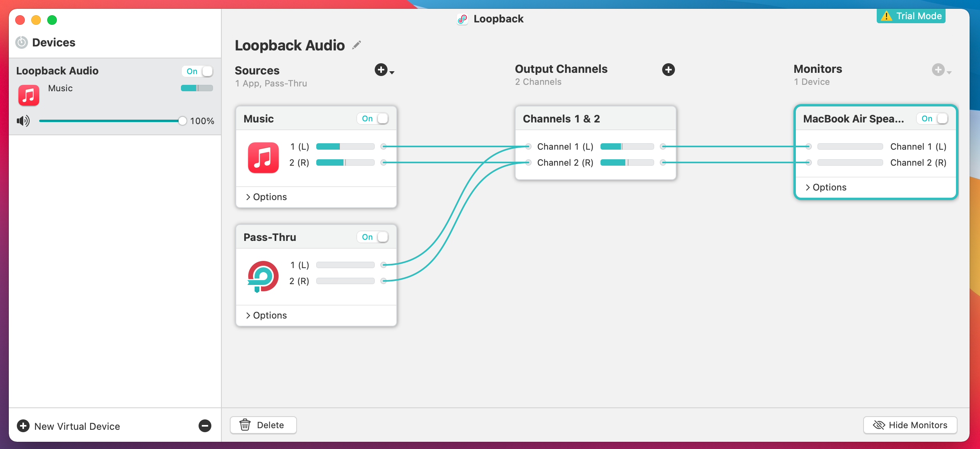Click monitor Channel 1 (L) input connector
The width and height of the screenshot is (980, 449).
[x=809, y=146]
